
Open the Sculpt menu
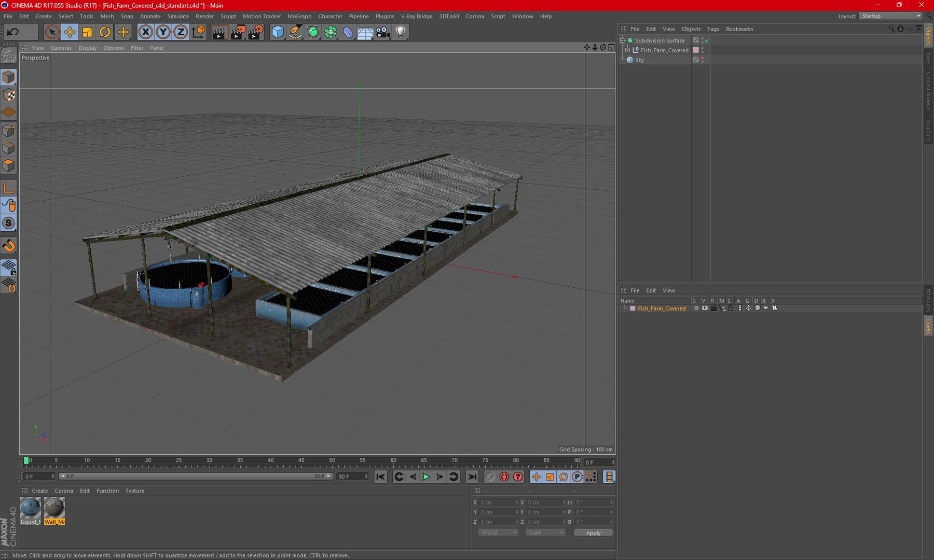tap(228, 17)
